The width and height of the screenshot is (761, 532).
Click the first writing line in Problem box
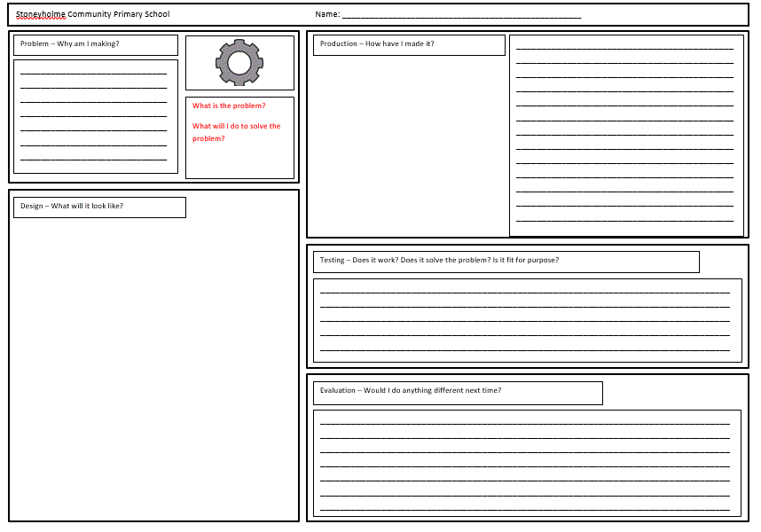93,73
